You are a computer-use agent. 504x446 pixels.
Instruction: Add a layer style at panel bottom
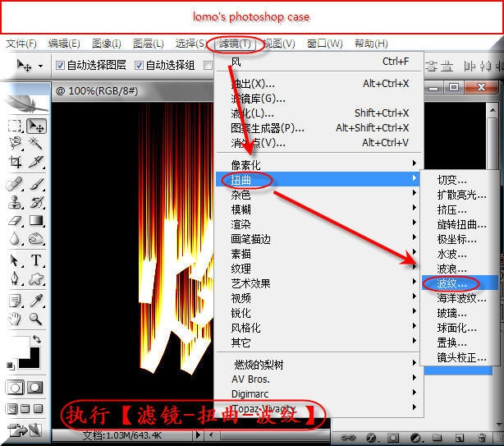coord(371,437)
